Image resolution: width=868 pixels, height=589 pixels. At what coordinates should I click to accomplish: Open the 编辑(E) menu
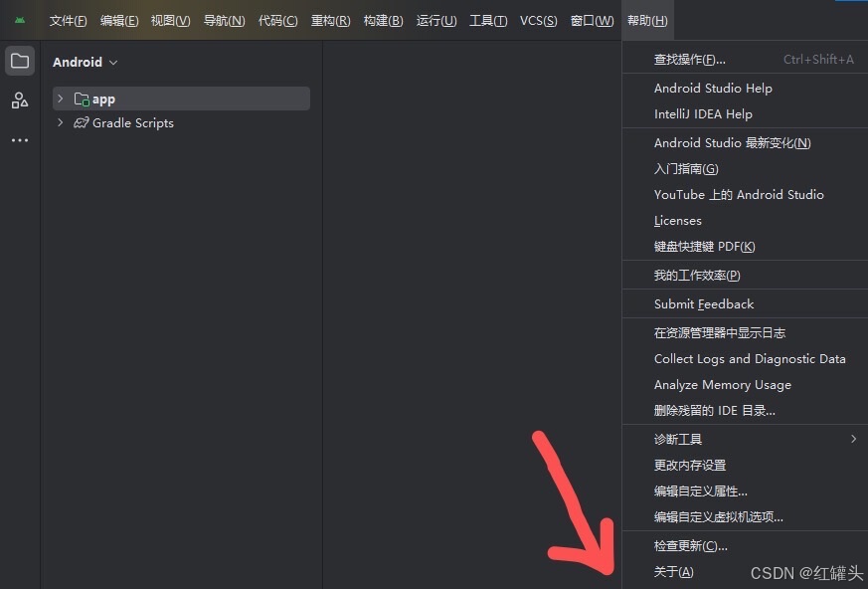[x=119, y=21]
